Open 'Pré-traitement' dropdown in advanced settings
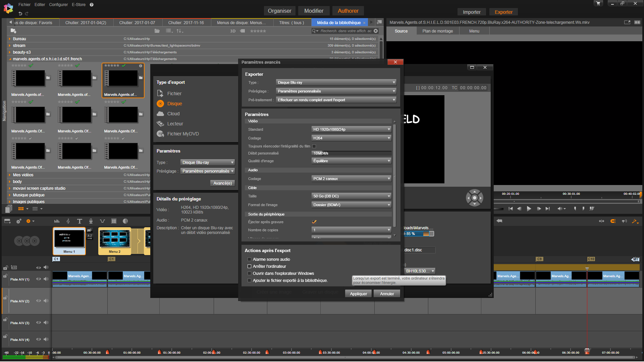This screenshot has height=362, width=644. click(336, 100)
